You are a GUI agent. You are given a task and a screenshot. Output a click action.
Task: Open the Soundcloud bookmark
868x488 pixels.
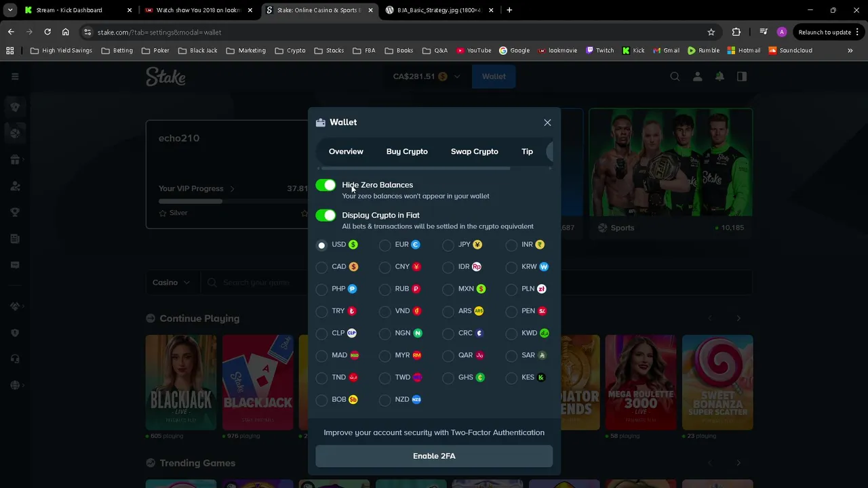click(790, 50)
